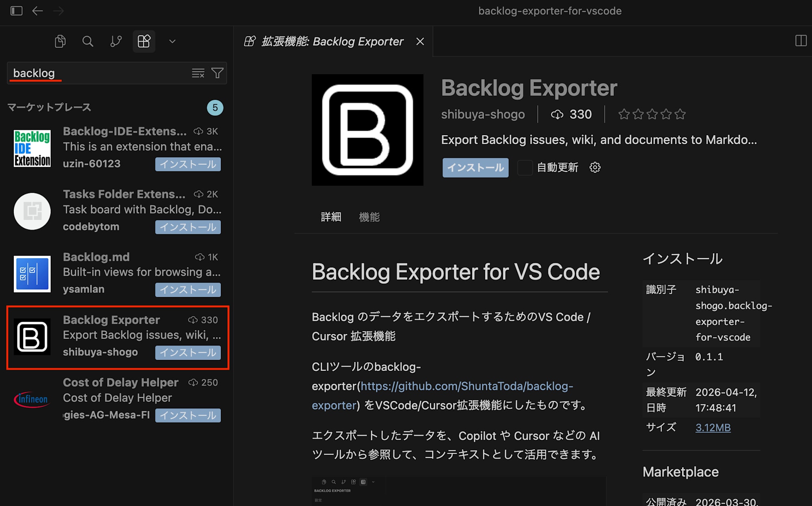The height and width of the screenshot is (506, 812).
Task: Open the Extensions view in the activity bar
Action: pyautogui.click(x=144, y=41)
